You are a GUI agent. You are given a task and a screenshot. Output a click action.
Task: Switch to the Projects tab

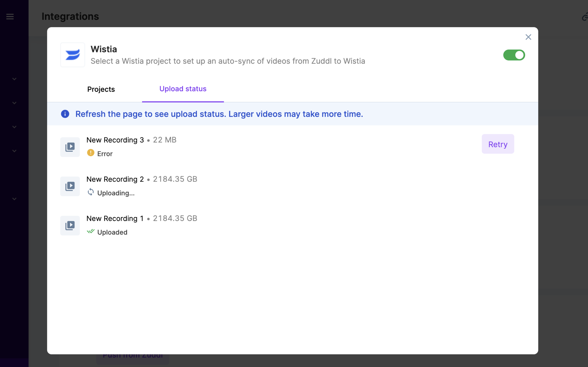coord(101,89)
